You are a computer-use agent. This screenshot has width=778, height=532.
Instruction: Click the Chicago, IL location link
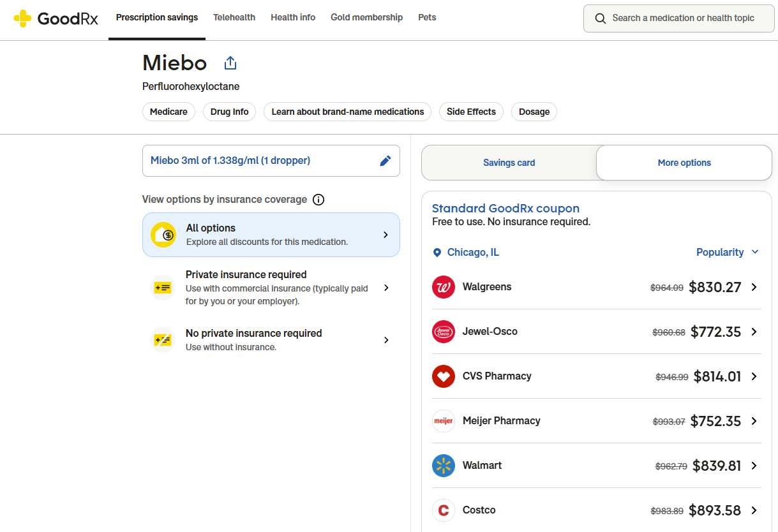[472, 253]
